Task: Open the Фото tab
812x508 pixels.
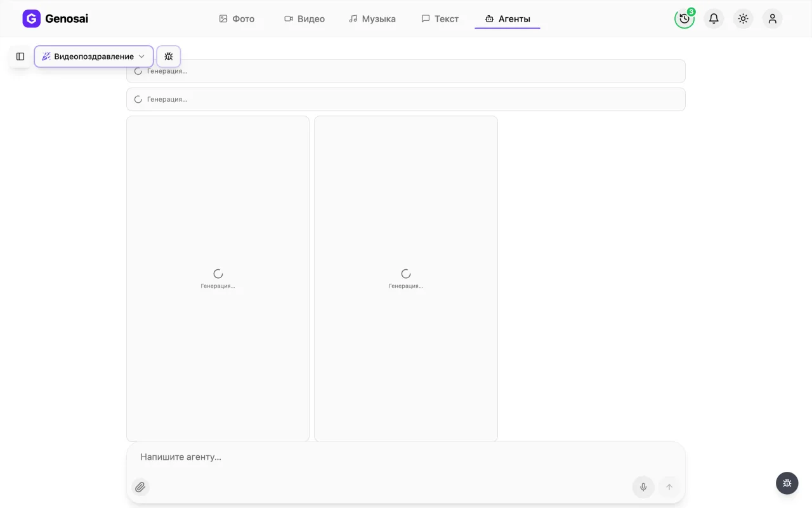Action: point(237,19)
